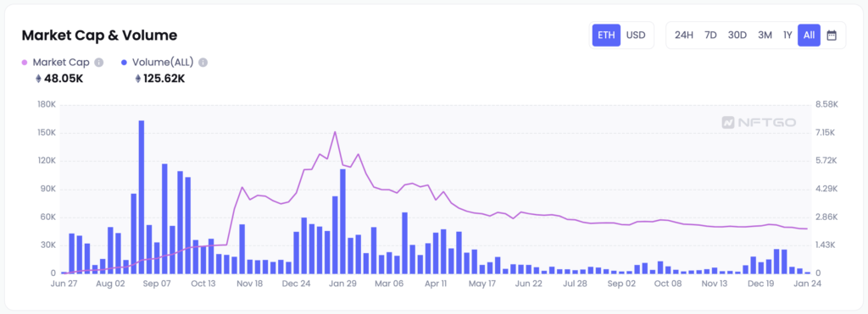Viewport: 868px width, 314px height.
Task: Click the Market Cap info icon
Action: (x=99, y=63)
